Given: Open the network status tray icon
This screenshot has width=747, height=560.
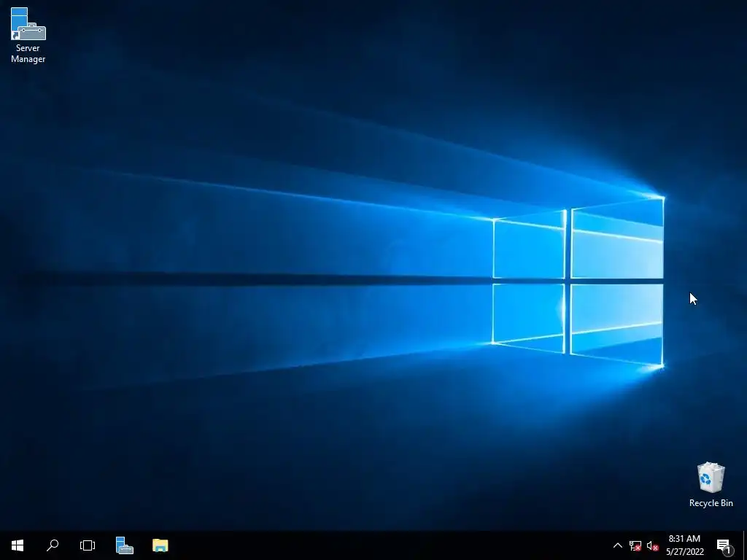Looking at the screenshot, I should click(x=635, y=545).
